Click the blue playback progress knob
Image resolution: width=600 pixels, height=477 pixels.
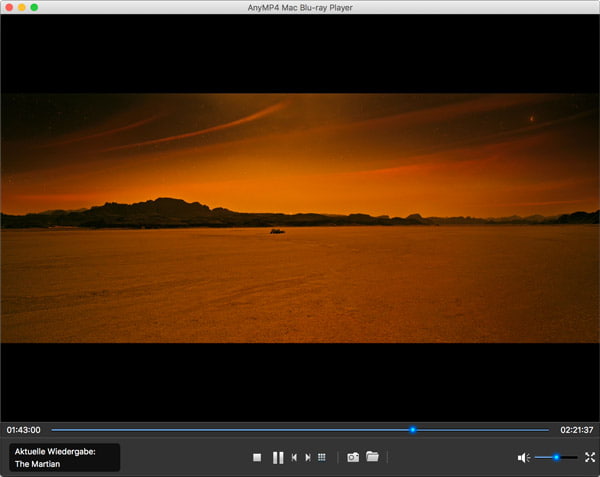tap(413, 430)
